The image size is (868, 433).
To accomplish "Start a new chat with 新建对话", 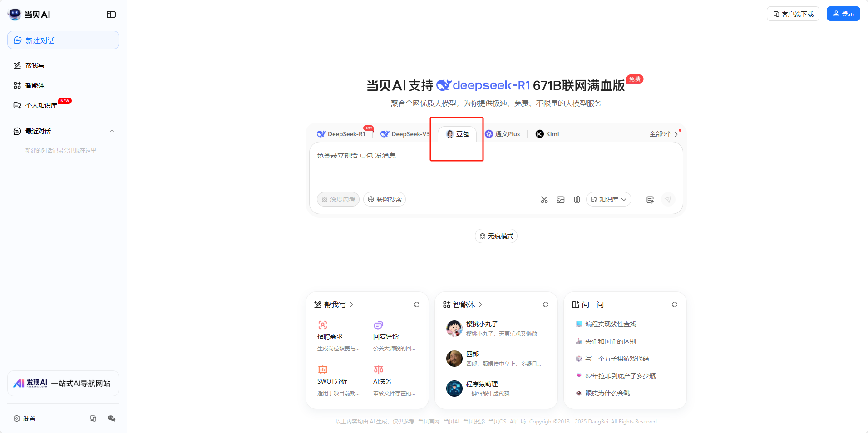I will pyautogui.click(x=63, y=40).
